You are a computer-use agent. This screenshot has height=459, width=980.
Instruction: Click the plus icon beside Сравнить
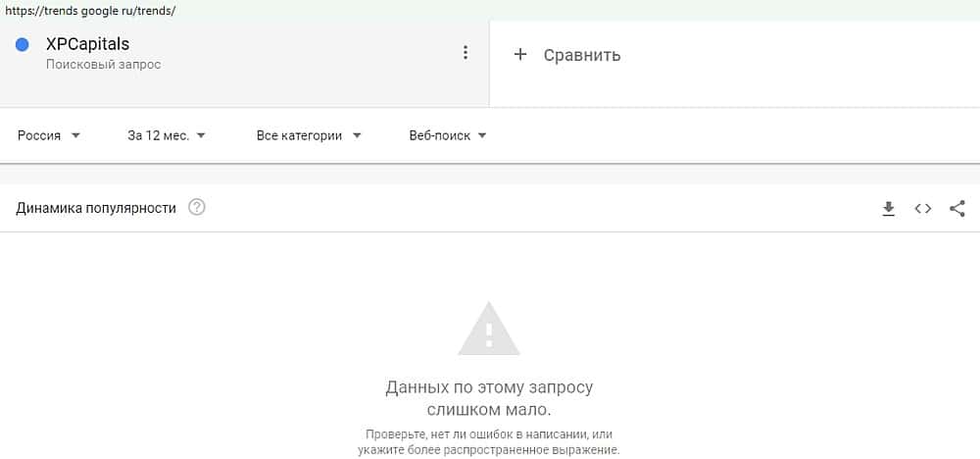pos(520,54)
